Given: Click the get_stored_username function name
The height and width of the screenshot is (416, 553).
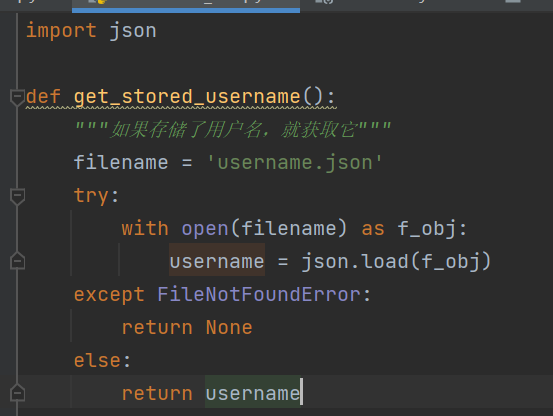Looking at the screenshot, I should (x=187, y=97).
